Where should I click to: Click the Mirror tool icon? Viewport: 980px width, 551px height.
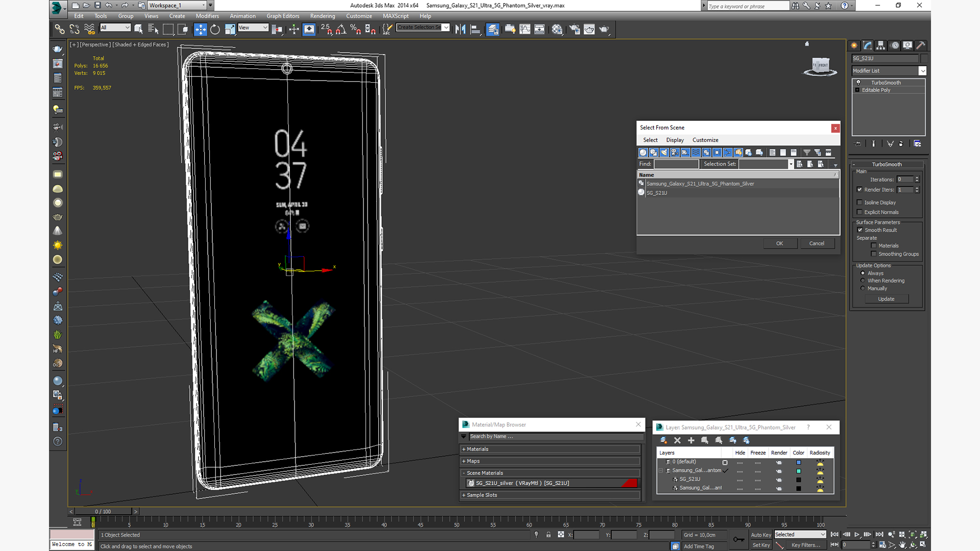pos(460,29)
